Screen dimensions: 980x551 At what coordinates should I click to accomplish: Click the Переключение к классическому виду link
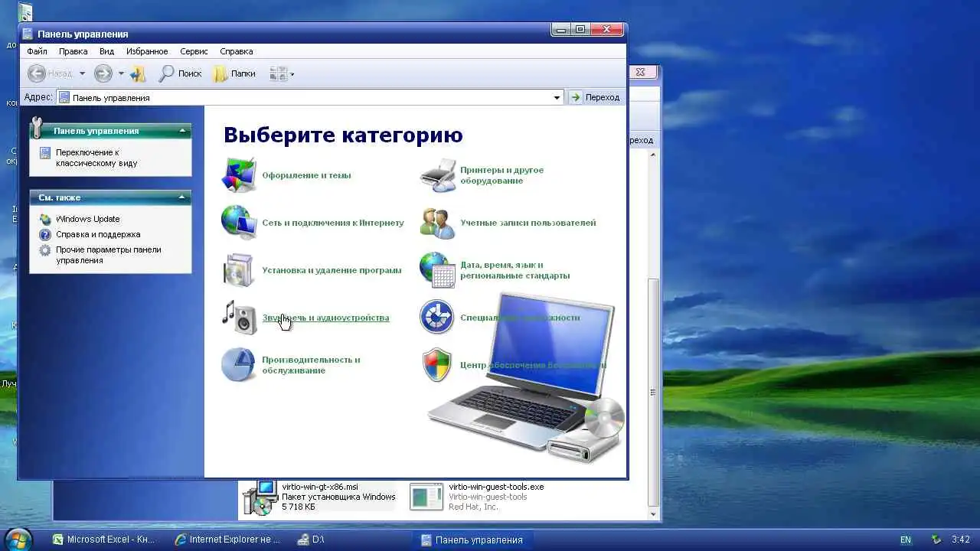coord(96,158)
